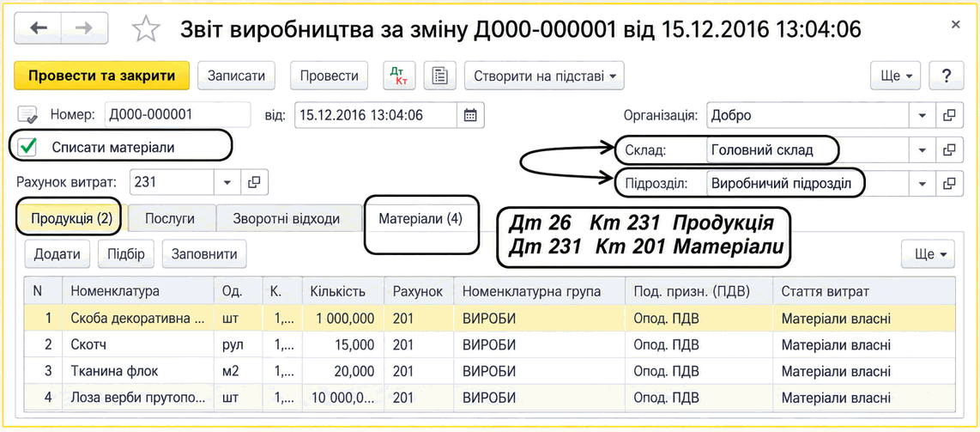Expand the Організація dropdown list

[x=922, y=116]
